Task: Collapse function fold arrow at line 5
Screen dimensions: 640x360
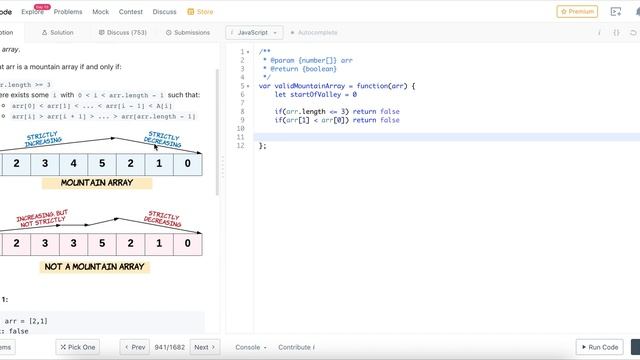Action: 248,86
